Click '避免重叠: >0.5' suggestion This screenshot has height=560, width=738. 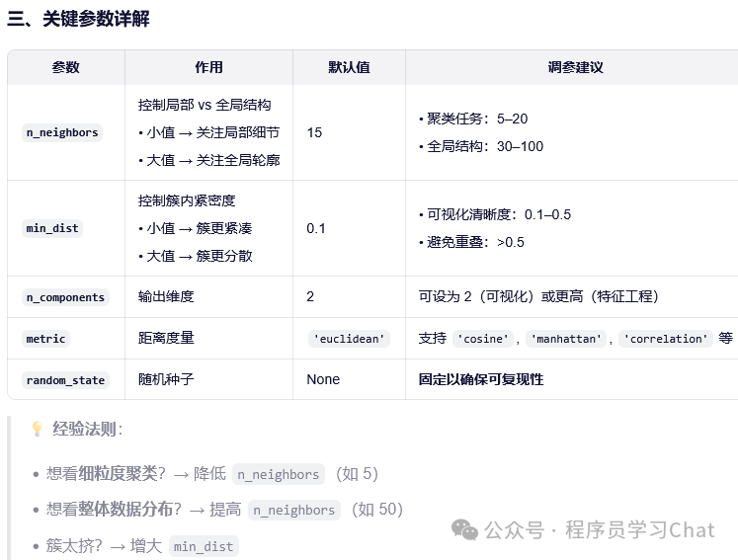(x=471, y=242)
